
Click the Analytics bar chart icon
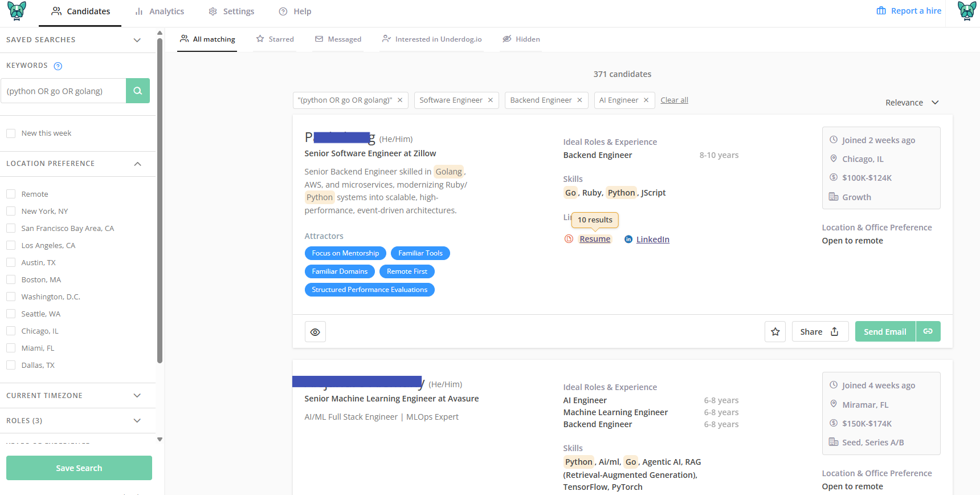click(x=139, y=11)
